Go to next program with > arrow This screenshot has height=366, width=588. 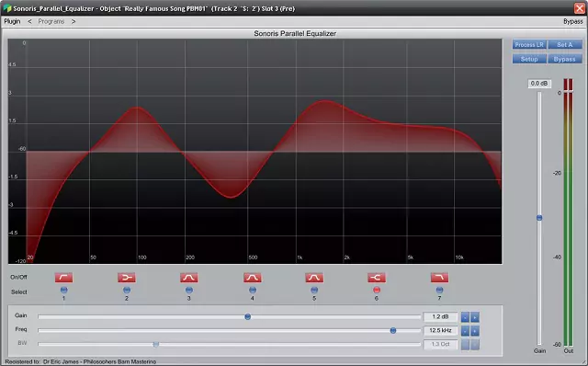coord(73,21)
